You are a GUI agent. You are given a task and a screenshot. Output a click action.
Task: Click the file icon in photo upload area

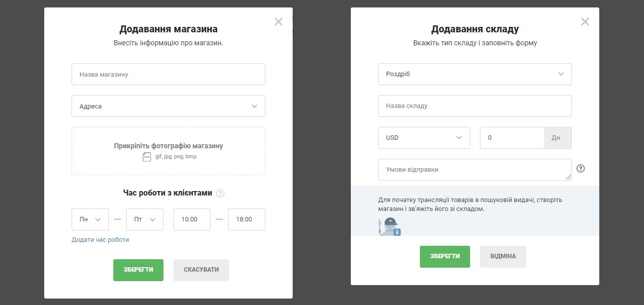coord(147,157)
